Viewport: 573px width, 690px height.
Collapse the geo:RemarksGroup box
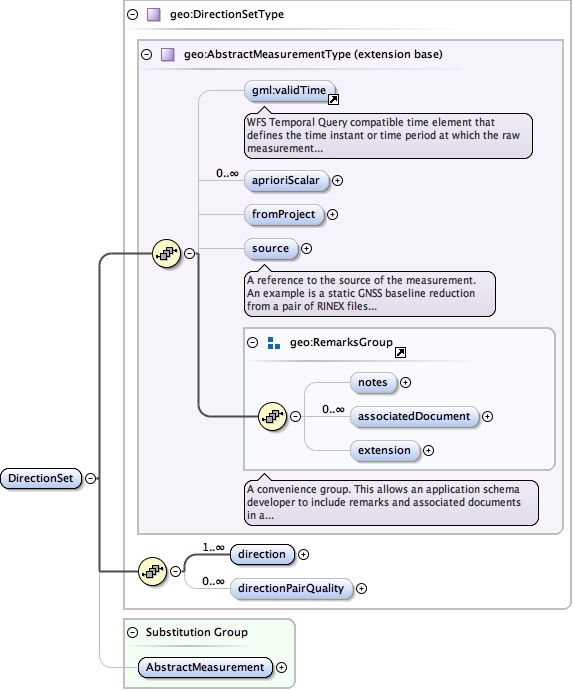pyautogui.click(x=252, y=342)
